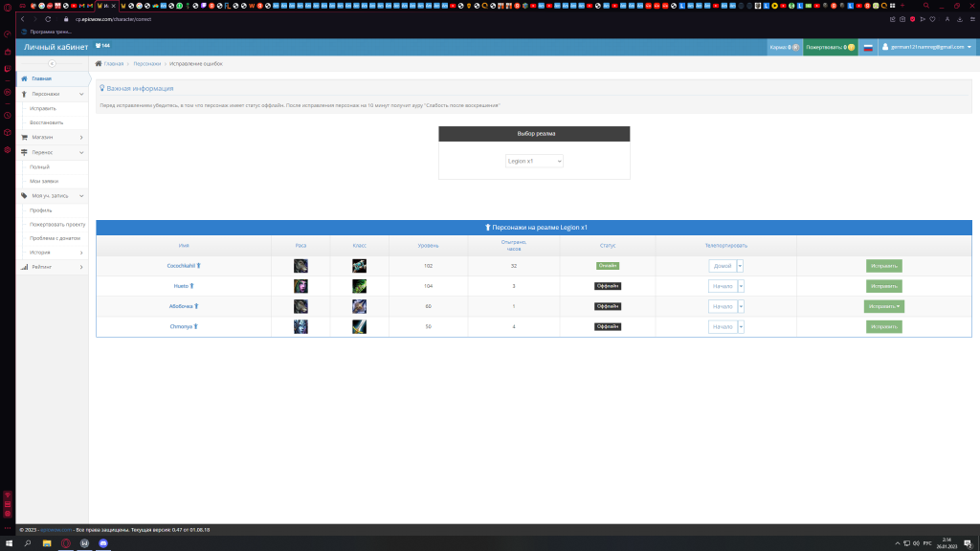Click the class icon in Hueto's row

pyautogui.click(x=359, y=286)
